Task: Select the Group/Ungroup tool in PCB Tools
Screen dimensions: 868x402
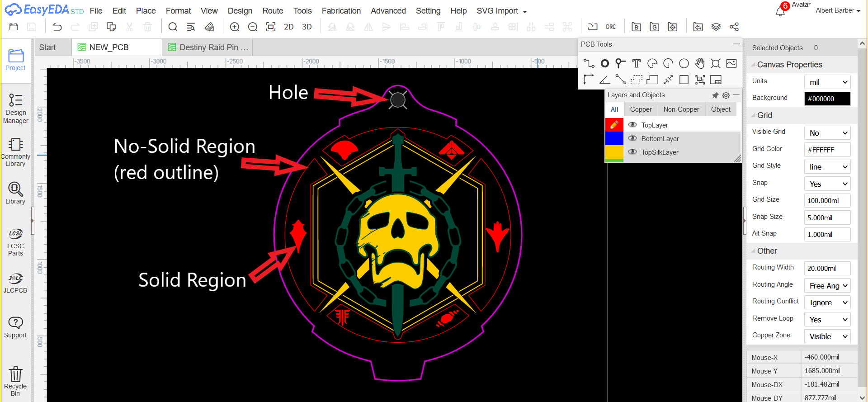Action: pos(700,80)
